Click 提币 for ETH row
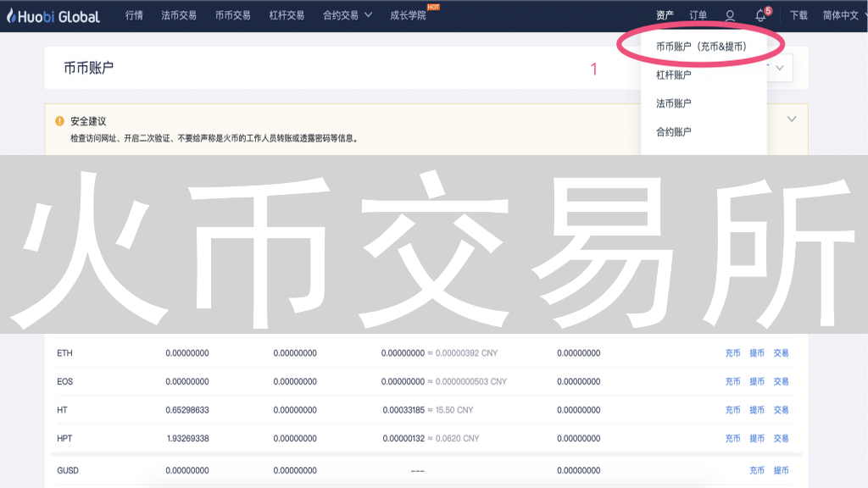Viewport: 868px width, 488px height. point(757,353)
